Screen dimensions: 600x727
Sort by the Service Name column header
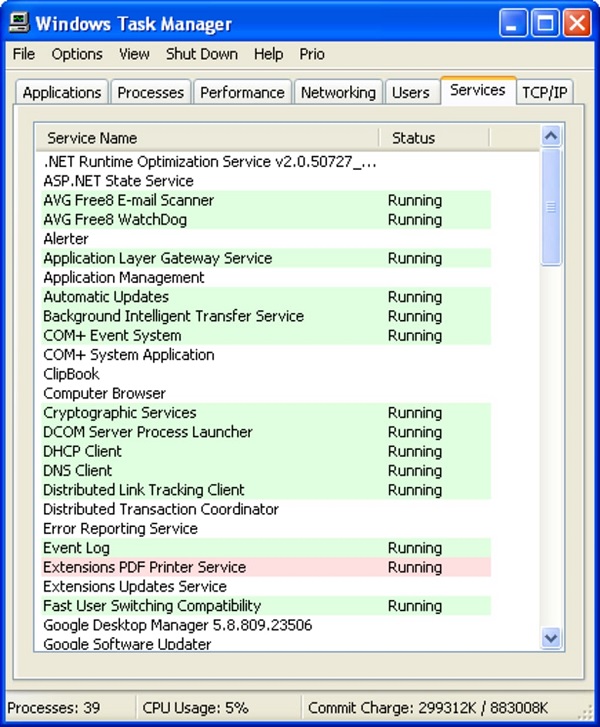click(x=208, y=138)
